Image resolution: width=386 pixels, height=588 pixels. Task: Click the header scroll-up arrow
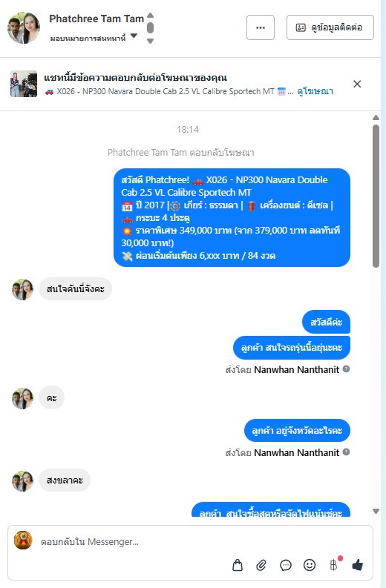point(150,16)
